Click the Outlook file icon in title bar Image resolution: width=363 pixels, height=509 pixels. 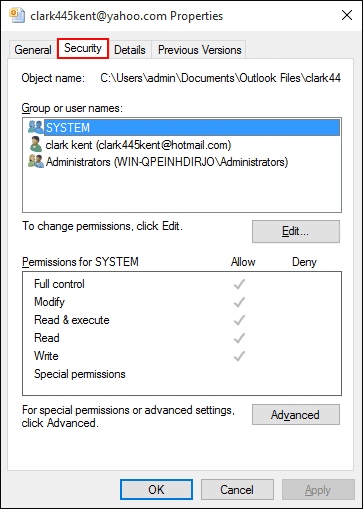tap(16, 15)
